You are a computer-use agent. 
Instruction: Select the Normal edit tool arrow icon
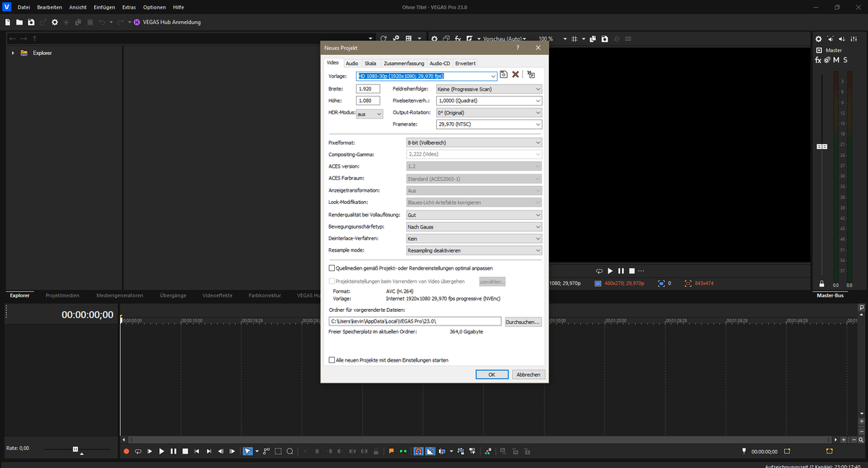(x=247, y=451)
